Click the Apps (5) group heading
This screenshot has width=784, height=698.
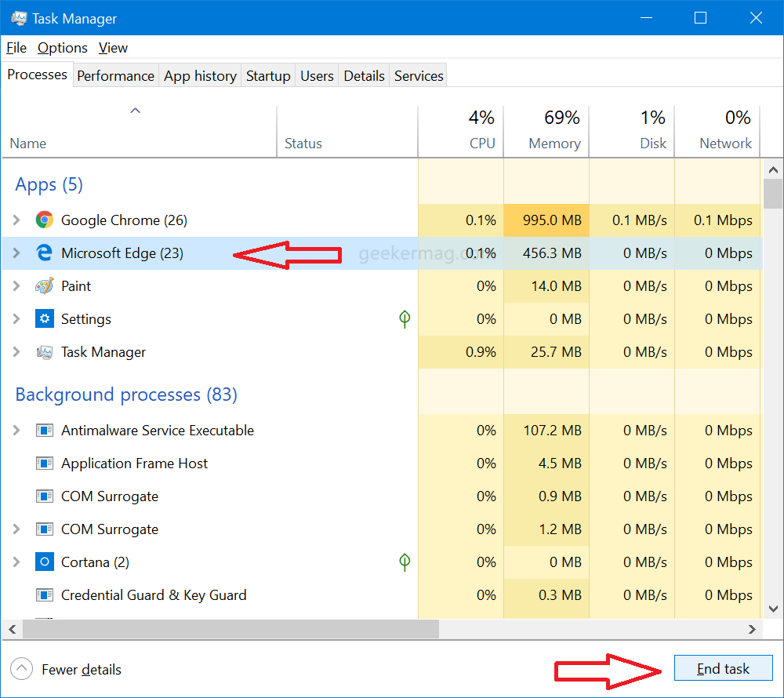pos(49,184)
